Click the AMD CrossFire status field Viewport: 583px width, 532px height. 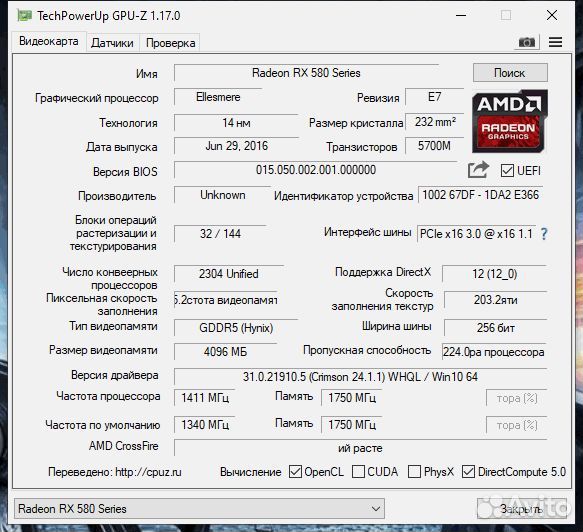[360, 448]
